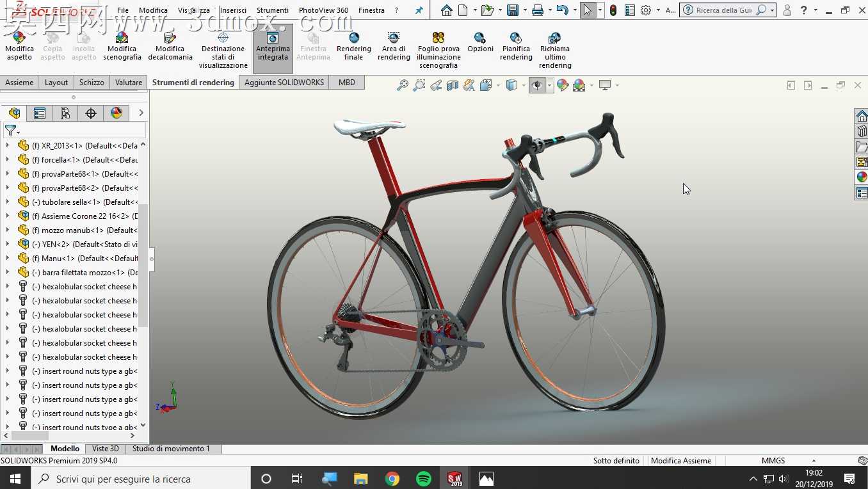This screenshot has height=489, width=868.
Task: Open Spotify from the taskbar
Action: click(424, 478)
